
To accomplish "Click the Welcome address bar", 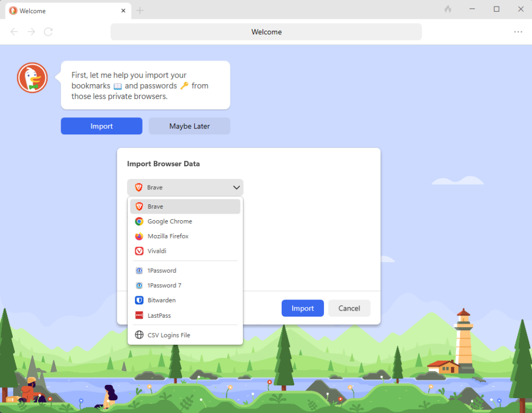I will [266, 32].
